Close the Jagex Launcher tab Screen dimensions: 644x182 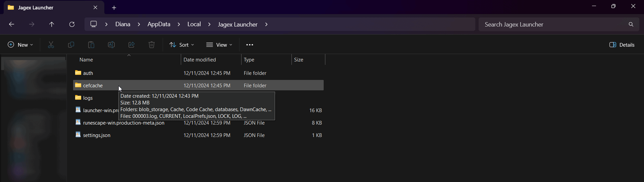(x=95, y=7)
